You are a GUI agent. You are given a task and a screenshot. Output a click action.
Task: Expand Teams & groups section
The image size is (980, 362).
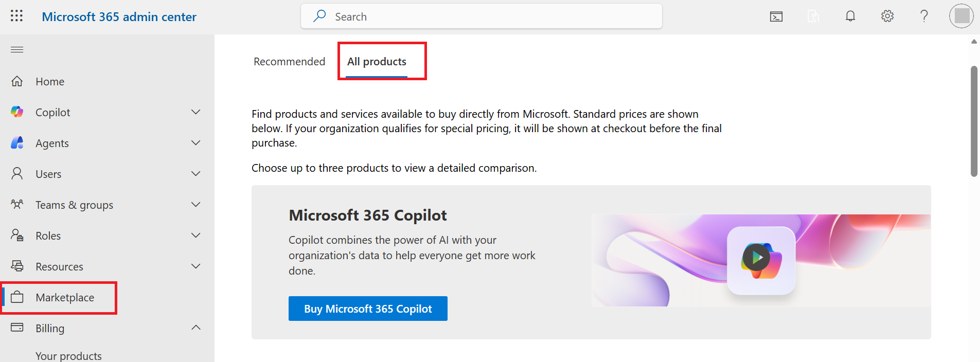(195, 205)
